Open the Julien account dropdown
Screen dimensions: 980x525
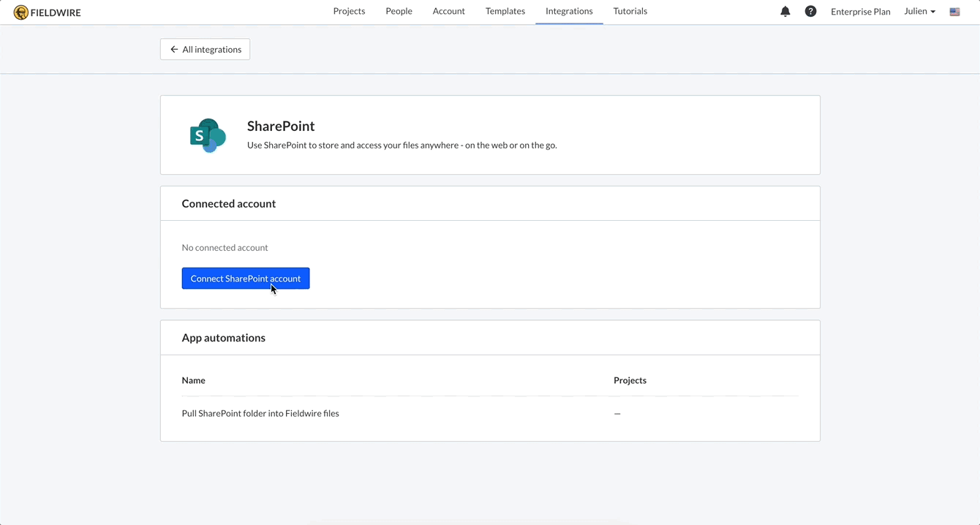[919, 12]
